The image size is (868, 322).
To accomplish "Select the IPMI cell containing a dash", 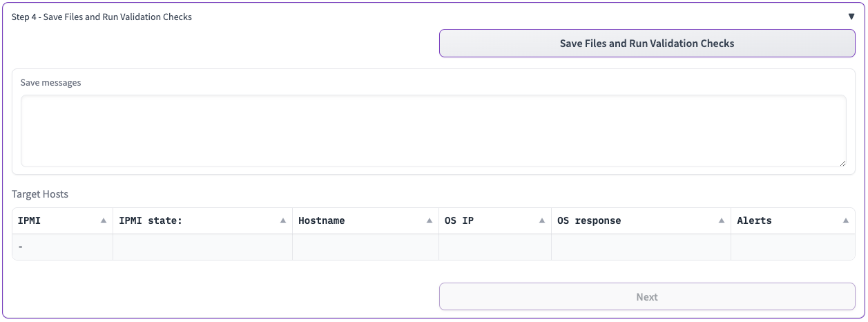I will [x=62, y=247].
